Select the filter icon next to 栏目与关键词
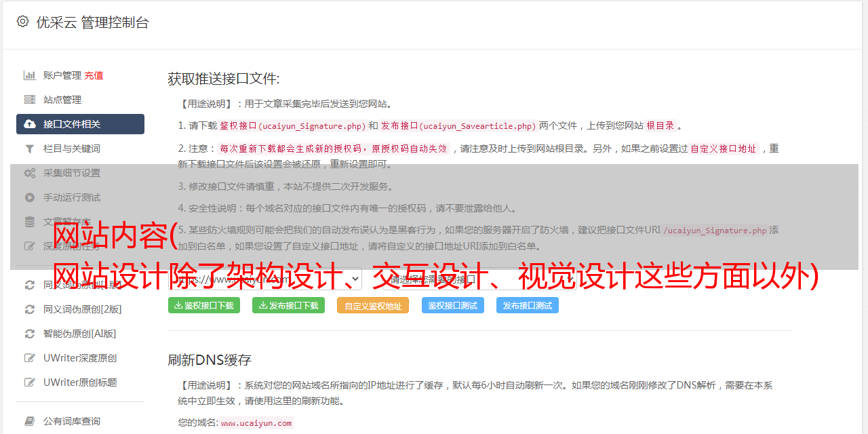This screenshot has width=868, height=434. point(30,149)
